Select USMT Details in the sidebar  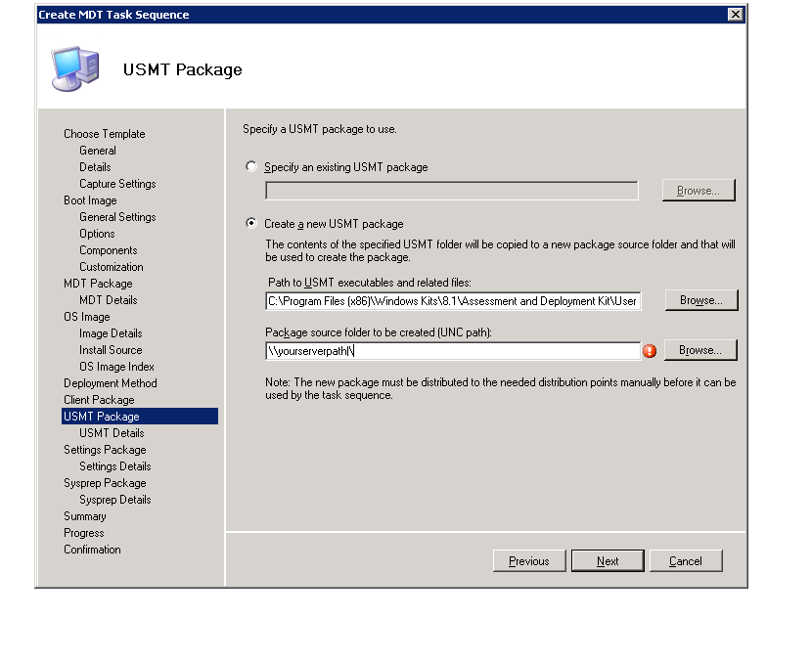click(112, 433)
